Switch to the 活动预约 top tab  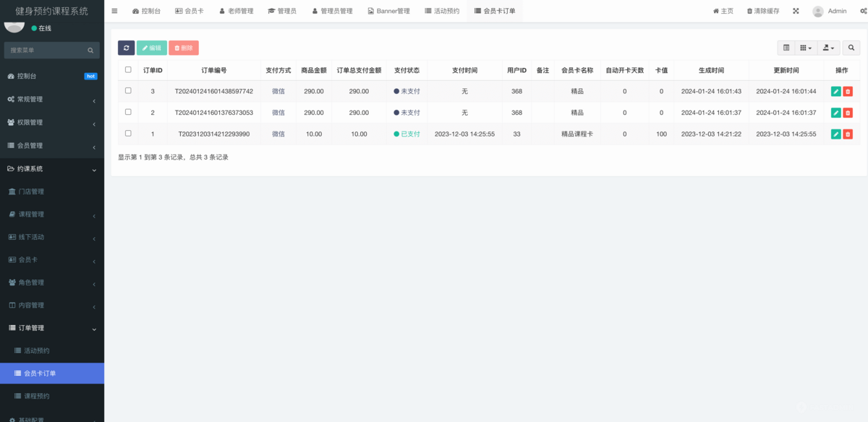click(x=442, y=10)
